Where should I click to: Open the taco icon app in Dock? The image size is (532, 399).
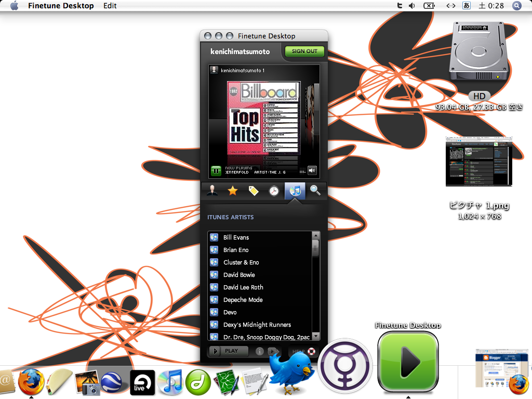60,382
